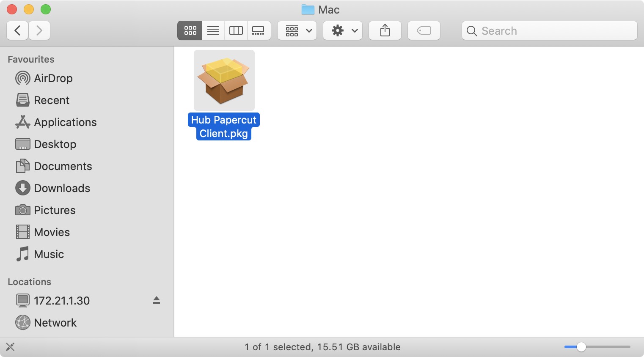The height and width of the screenshot is (357, 644).
Task: Click the Mac folder icon in title bar
Action: [x=308, y=9]
